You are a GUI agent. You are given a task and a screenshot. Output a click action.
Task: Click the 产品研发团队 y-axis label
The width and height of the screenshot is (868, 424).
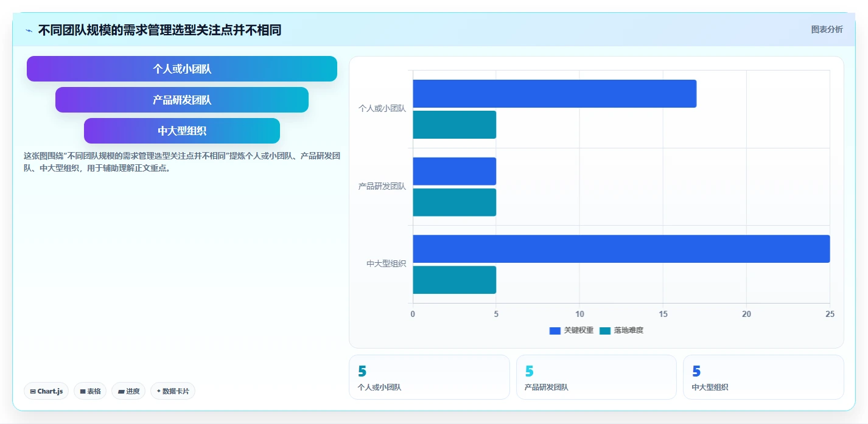tap(382, 186)
